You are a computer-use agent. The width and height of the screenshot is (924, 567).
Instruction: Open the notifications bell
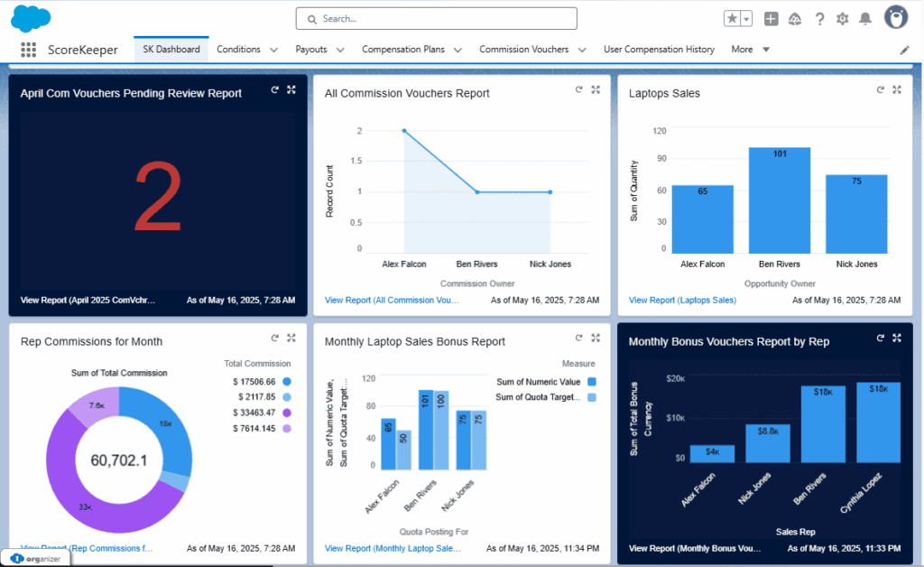(x=866, y=19)
